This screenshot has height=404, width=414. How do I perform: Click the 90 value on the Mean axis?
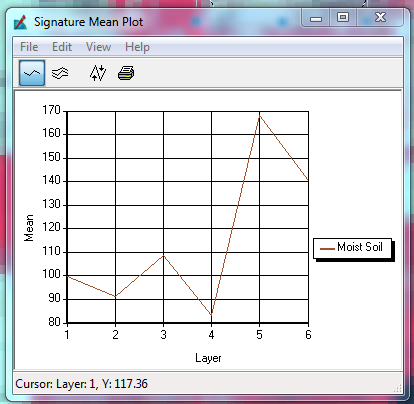[55, 298]
